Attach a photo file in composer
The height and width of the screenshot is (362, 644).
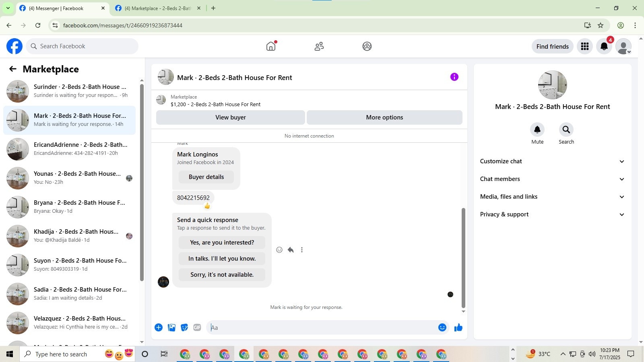click(x=171, y=327)
